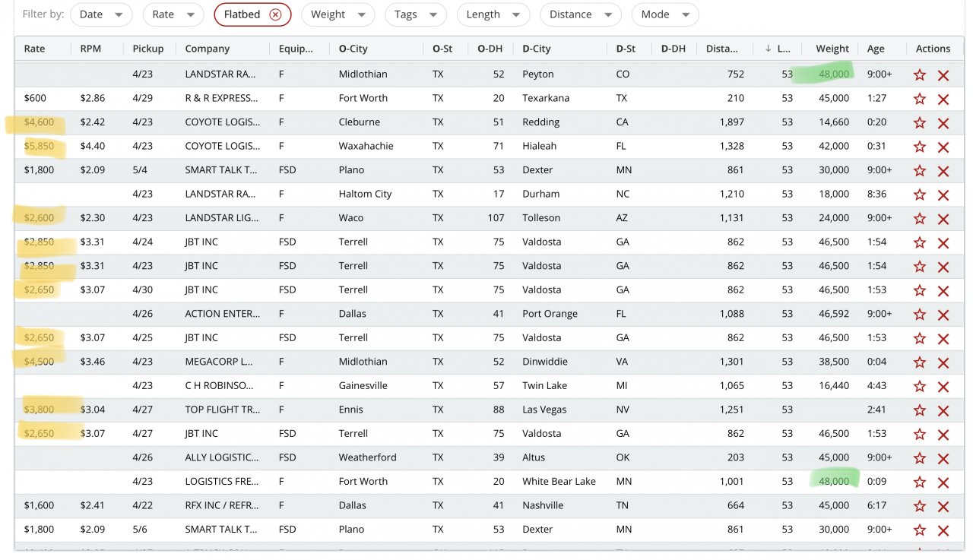Open the Distance filter dropdown
Viewport: 973px width, 560px height.
point(580,14)
